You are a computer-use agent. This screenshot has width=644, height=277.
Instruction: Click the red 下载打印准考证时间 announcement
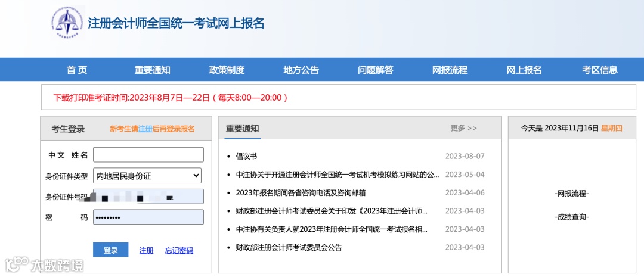coord(171,98)
